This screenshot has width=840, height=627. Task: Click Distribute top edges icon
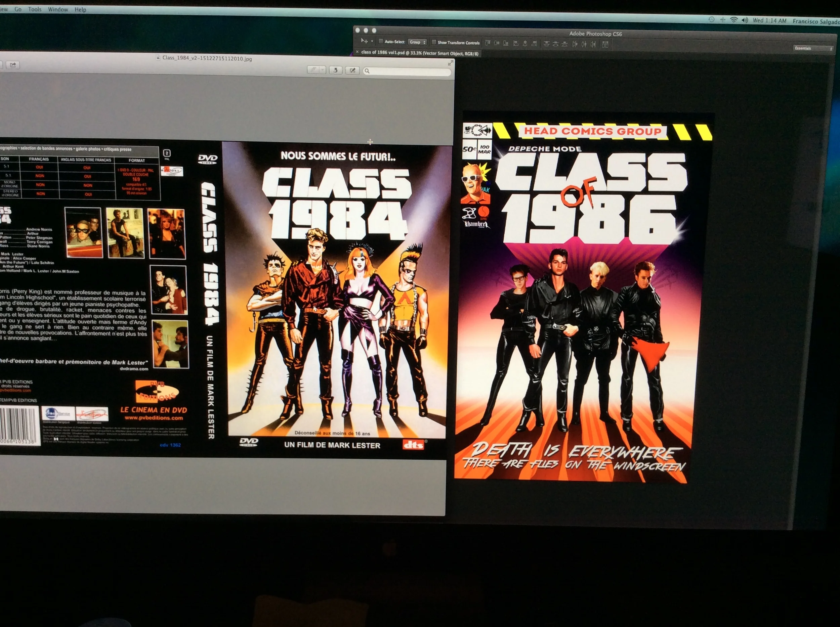pyautogui.click(x=546, y=44)
